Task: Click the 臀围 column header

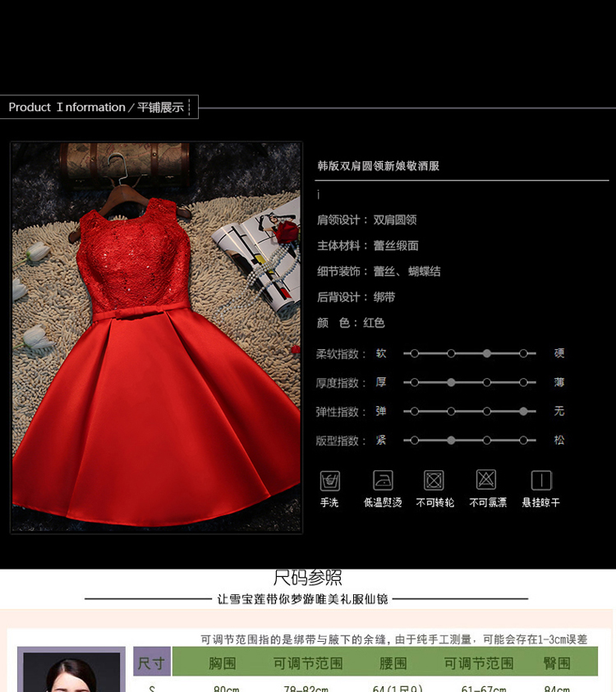Action: point(557,663)
